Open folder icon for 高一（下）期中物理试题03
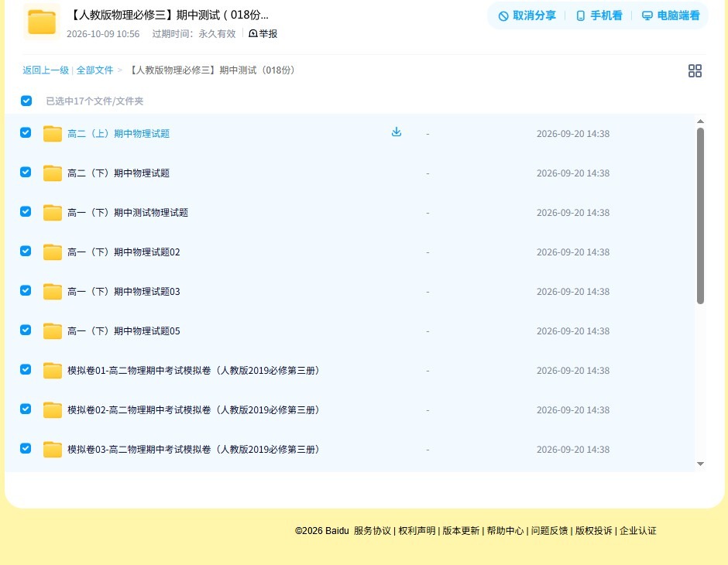This screenshot has height=565, width=728. pyautogui.click(x=53, y=291)
